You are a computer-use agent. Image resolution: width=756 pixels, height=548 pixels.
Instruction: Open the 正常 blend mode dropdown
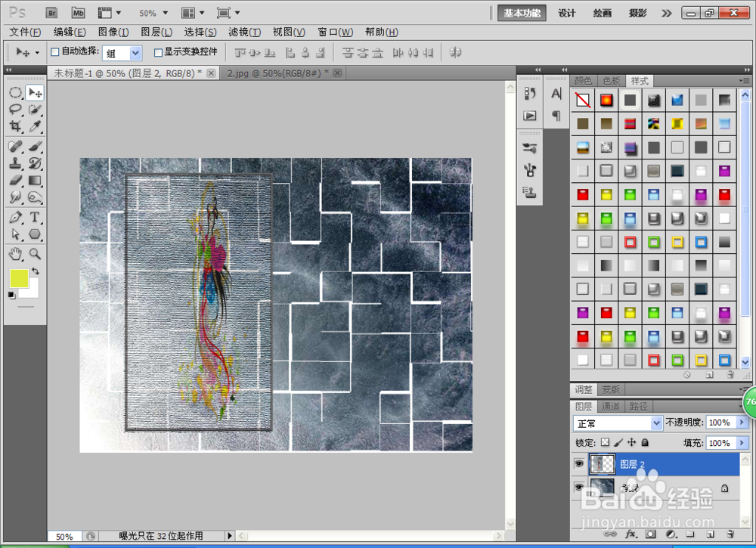click(617, 423)
